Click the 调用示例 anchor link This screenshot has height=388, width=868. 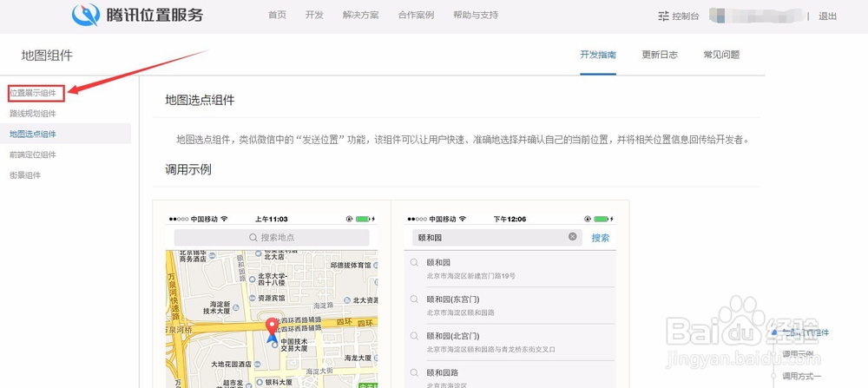(x=798, y=353)
